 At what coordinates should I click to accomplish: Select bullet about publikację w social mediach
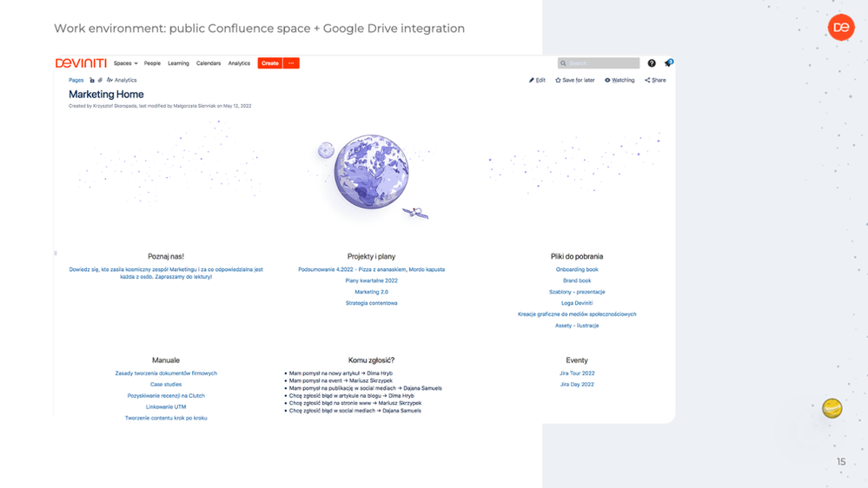coord(365,388)
